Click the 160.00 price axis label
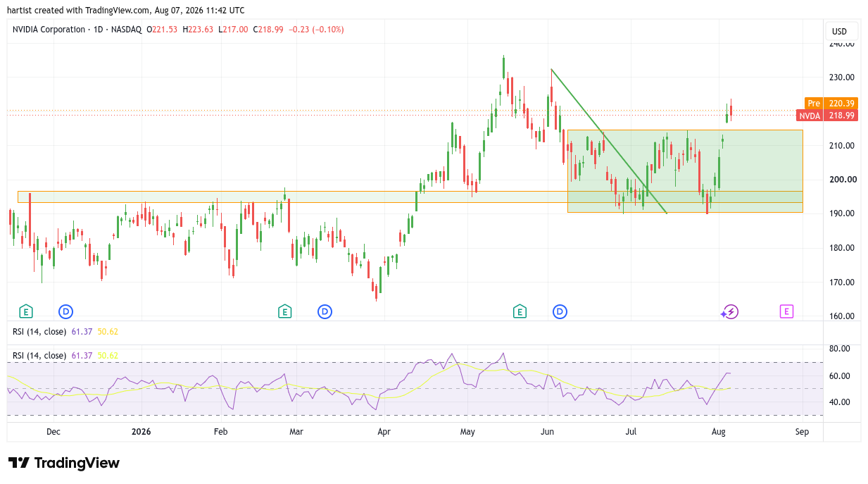 843,316
